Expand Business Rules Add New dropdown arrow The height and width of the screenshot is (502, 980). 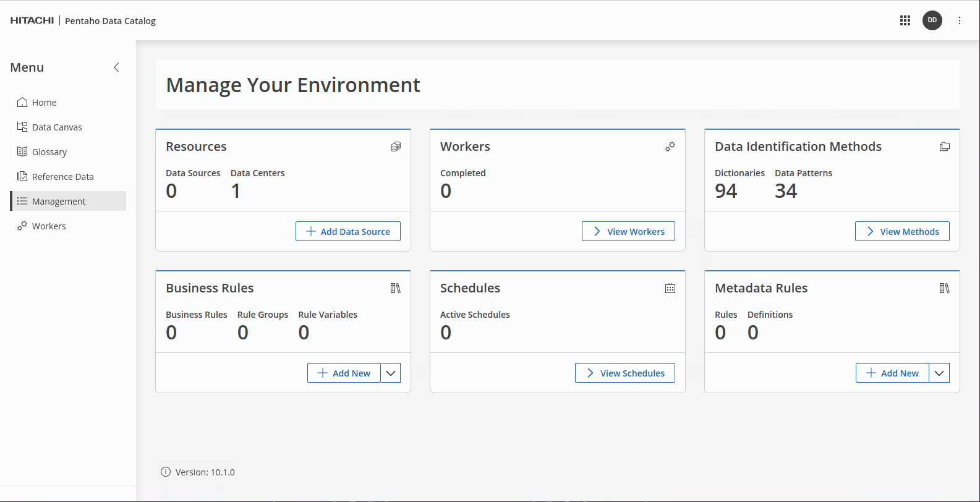tap(391, 373)
